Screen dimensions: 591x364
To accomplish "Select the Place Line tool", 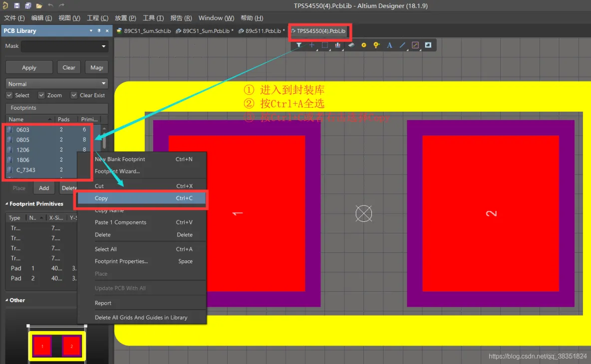I will 402,45.
